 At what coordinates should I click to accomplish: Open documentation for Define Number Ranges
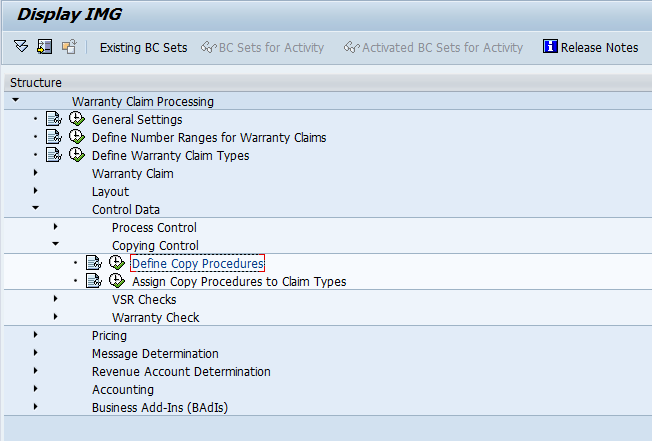(x=54, y=137)
